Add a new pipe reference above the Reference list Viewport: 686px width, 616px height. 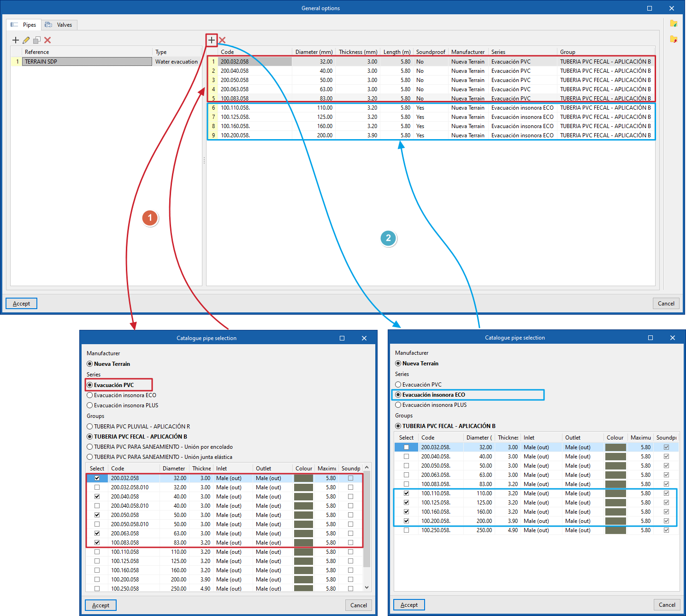[x=16, y=40]
